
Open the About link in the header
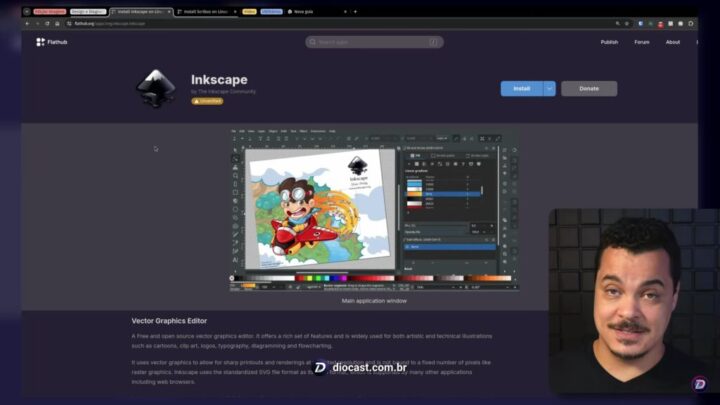[x=673, y=42]
